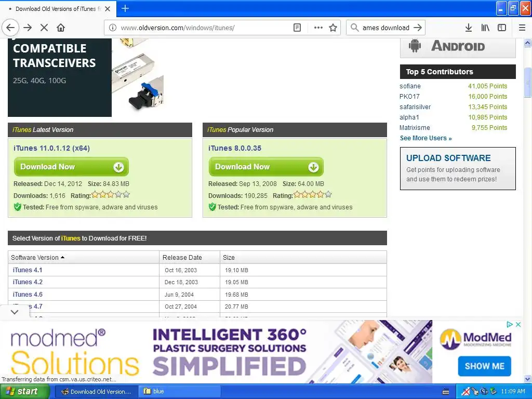
Task: Open the blue folder taskbar item
Action: point(180,392)
